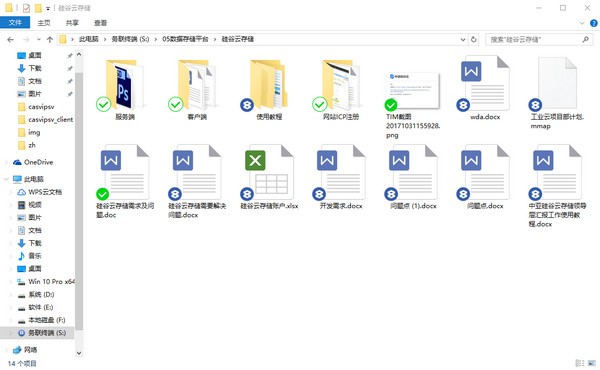600x370 pixels.
Task: Click the Help question mark icon
Action: pos(593,23)
